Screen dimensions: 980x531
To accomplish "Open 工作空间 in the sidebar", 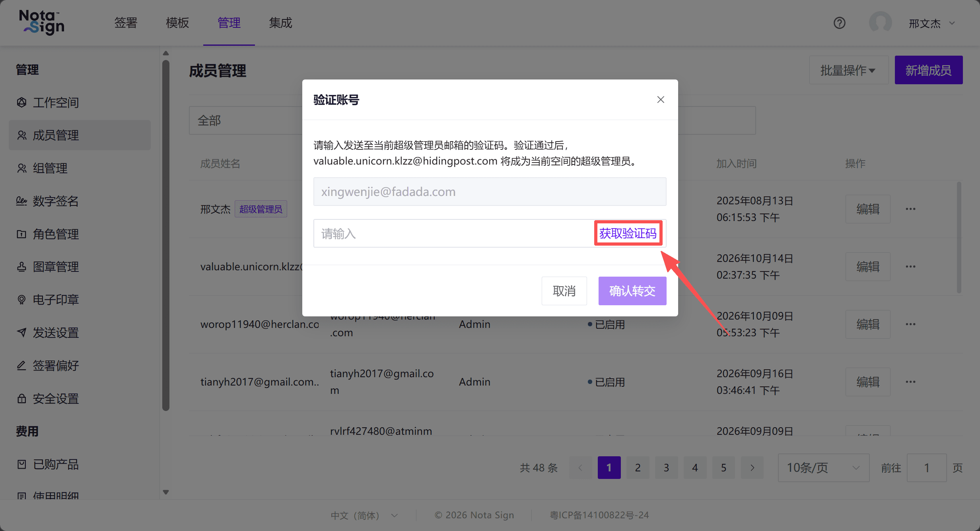I will coord(80,103).
